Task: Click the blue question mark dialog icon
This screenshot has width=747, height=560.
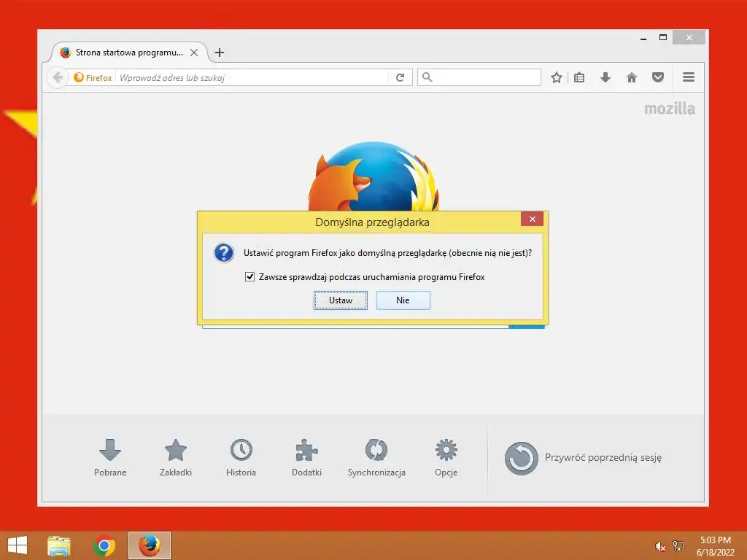Action: tap(224, 253)
